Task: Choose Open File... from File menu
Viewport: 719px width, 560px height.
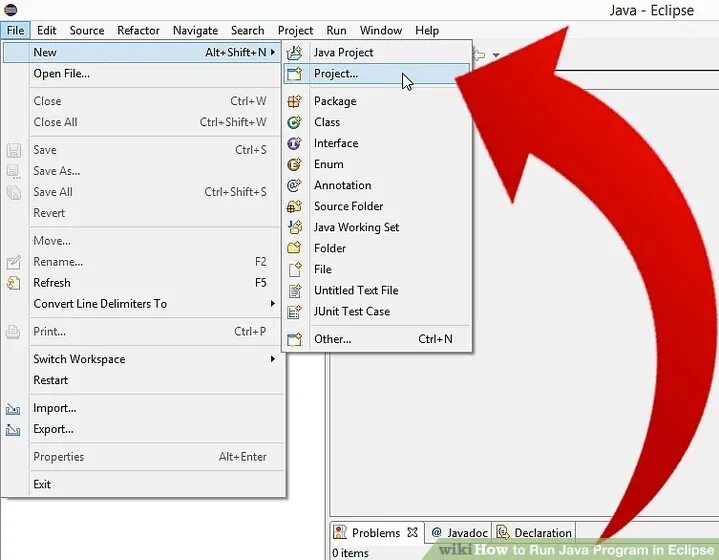Action: click(x=144, y=73)
